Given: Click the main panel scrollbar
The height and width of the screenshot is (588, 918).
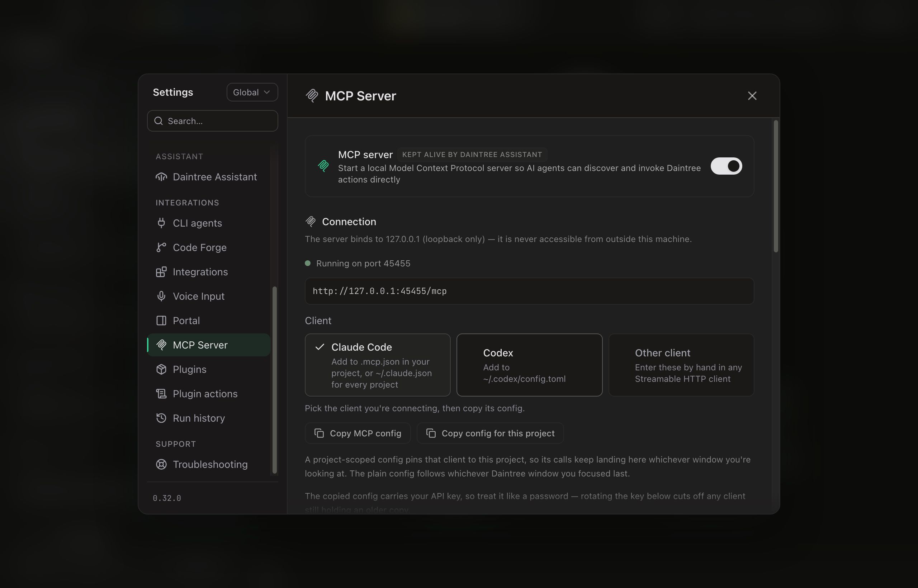Looking at the screenshot, I should tap(776, 186).
